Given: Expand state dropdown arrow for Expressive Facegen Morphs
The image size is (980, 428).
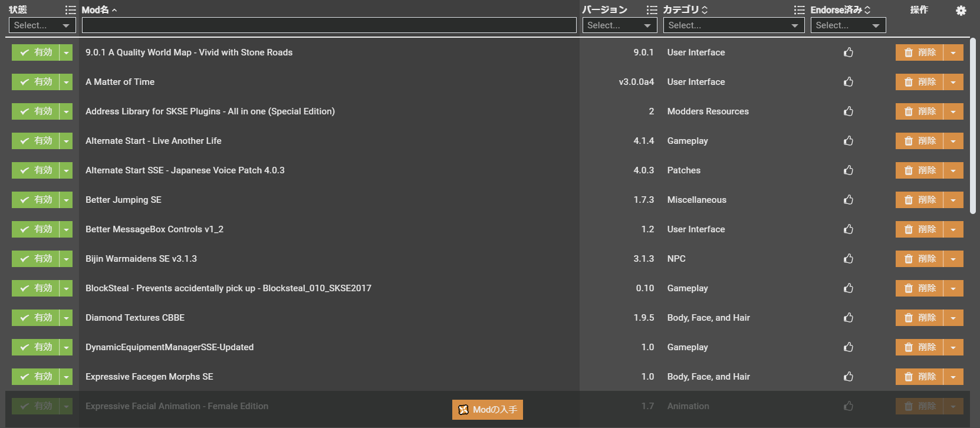Looking at the screenshot, I should (66, 377).
